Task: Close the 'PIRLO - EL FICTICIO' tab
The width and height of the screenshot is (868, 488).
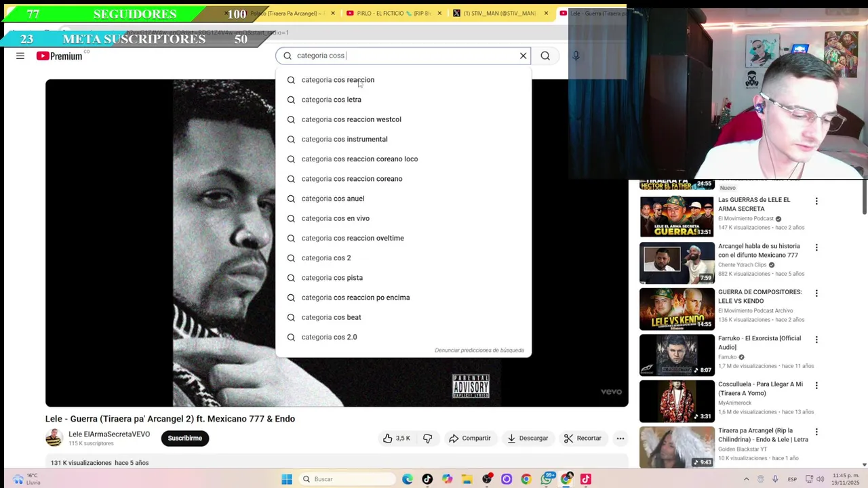Action: click(439, 13)
